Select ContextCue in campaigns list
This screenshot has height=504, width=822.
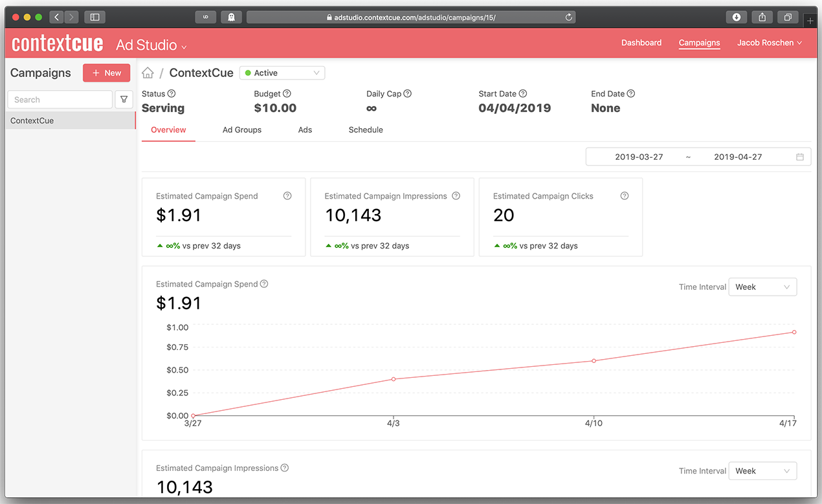tap(71, 120)
